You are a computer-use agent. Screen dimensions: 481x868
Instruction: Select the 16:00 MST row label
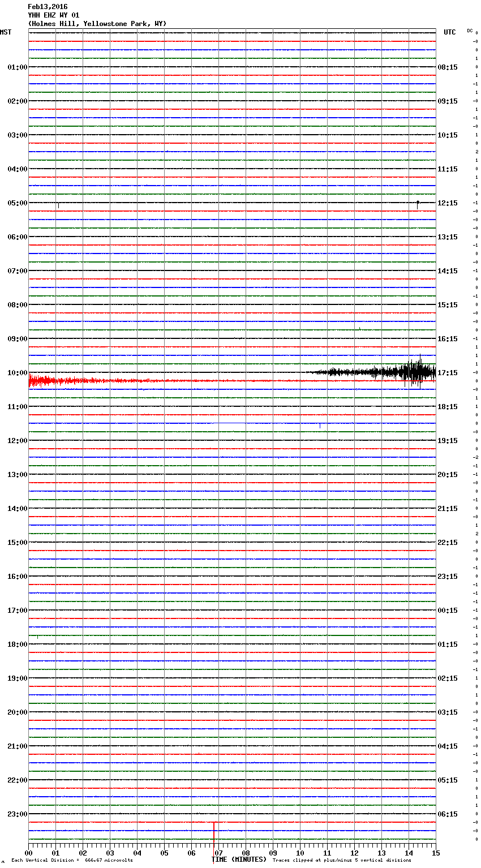(x=17, y=577)
